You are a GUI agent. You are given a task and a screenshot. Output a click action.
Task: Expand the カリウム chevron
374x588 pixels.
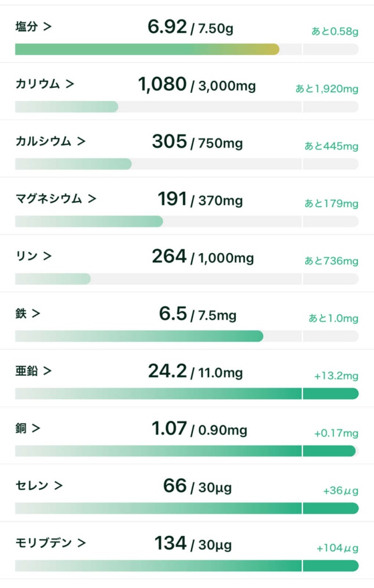70,84
